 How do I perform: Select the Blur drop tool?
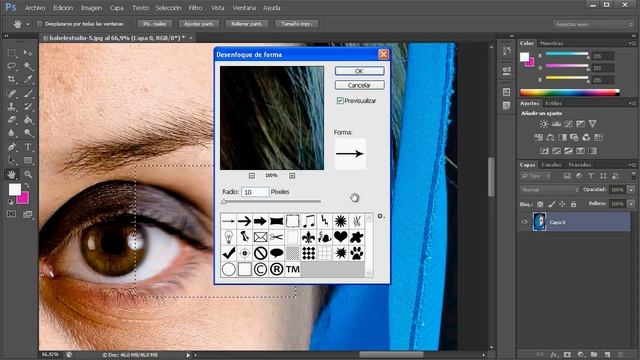click(11, 133)
